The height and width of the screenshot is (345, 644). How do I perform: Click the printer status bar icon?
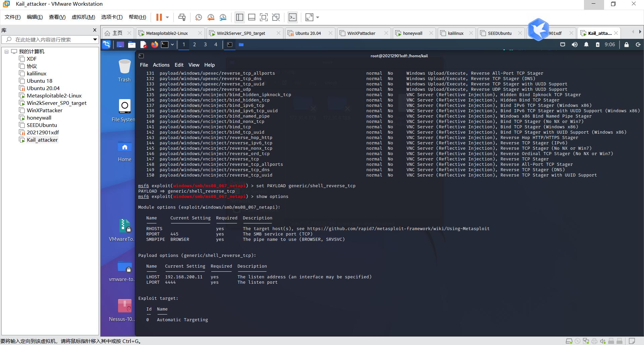(x=594, y=341)
